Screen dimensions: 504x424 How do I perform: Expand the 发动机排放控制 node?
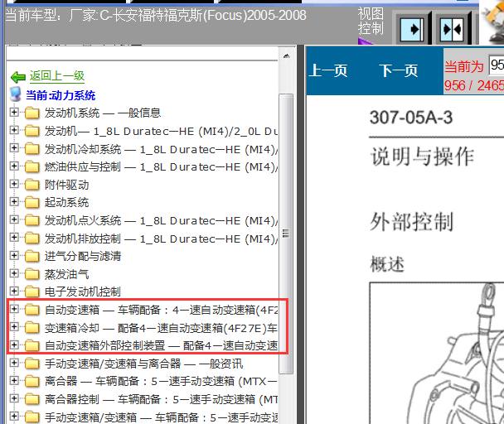14,238
